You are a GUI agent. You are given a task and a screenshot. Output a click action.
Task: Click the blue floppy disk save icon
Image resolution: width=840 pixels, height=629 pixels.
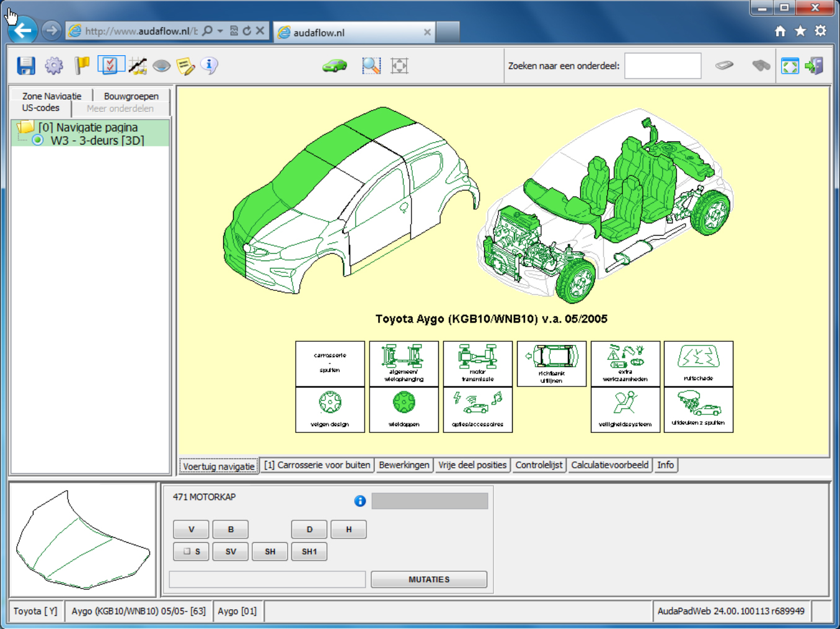[x=26, y=66]
